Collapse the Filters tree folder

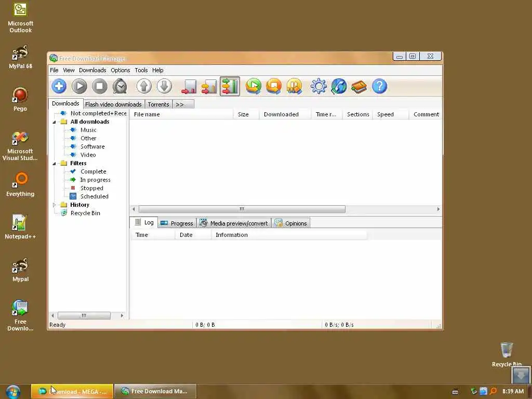tap(54, 164)
